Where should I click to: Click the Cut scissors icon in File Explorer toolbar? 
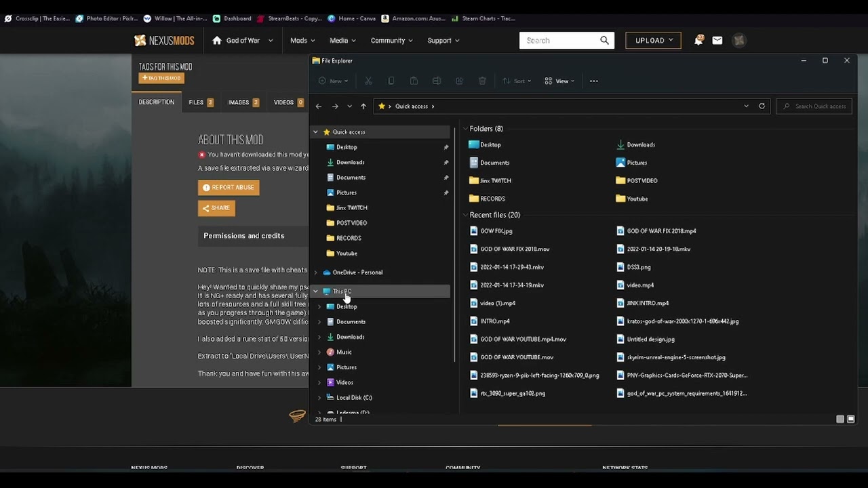(x=368, y=81)
